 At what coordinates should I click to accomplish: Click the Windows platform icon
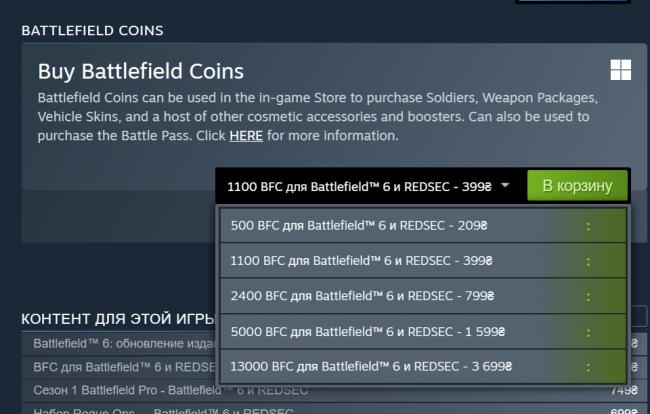[x=620, y=69]
